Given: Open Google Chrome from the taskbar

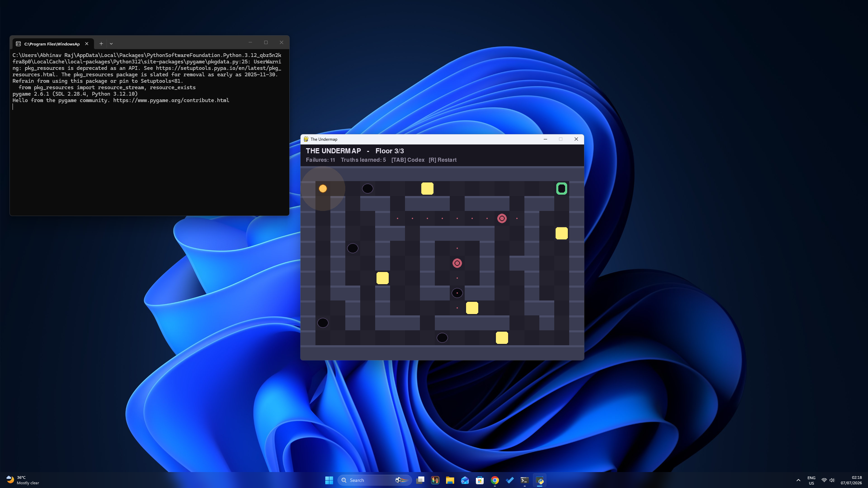Looking at the screenshot, I should click(x=495, y=480).
